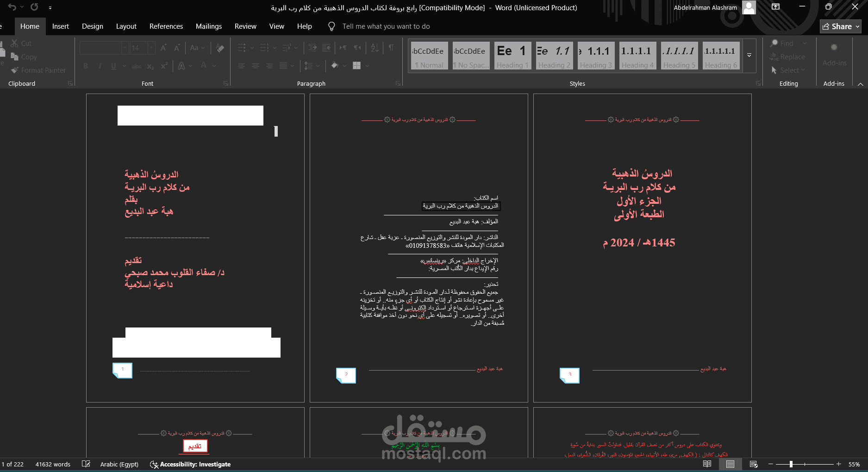Open Ribbon Display Options in title bar
Viewport: 868px width, 472px height.
pyautogui.click(x=775, y=7)
